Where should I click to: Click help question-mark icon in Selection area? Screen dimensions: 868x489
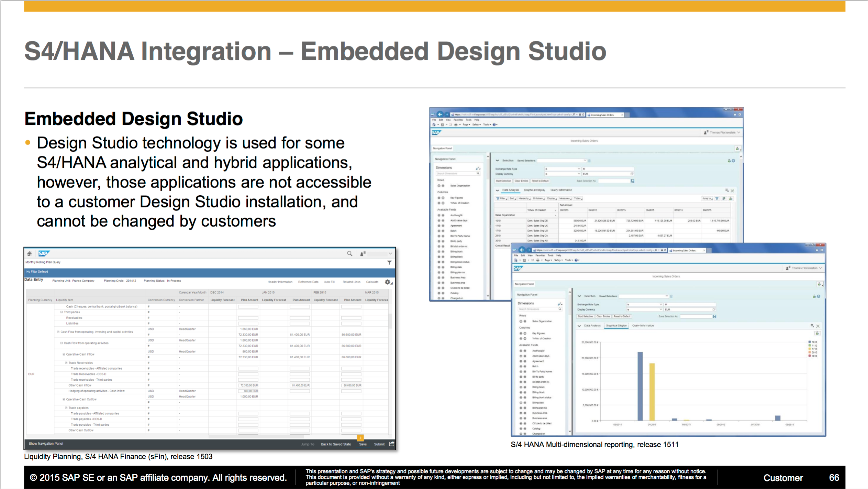819,296
